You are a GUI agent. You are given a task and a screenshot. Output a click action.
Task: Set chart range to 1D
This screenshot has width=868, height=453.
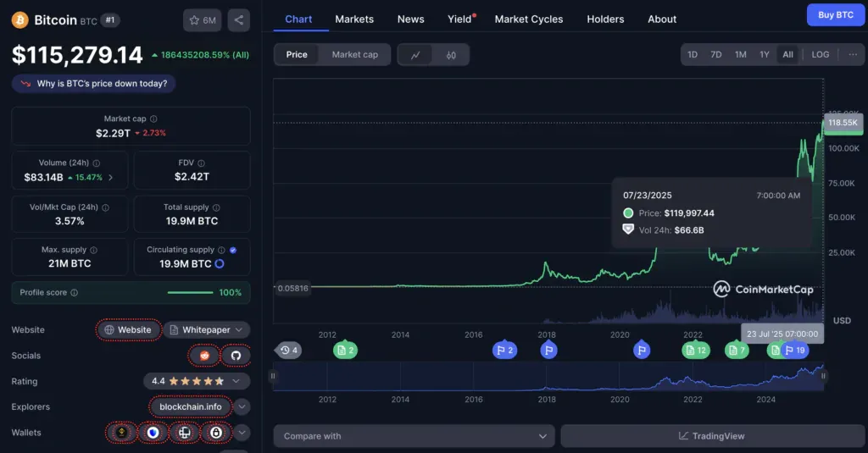(693, 54)
